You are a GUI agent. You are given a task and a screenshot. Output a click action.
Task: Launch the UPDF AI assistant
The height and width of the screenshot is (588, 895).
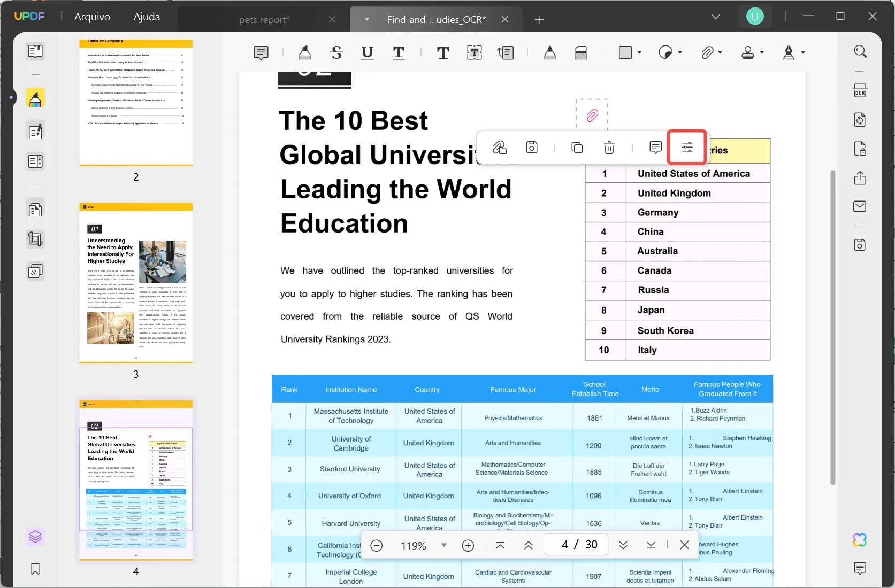click(860, 540)
